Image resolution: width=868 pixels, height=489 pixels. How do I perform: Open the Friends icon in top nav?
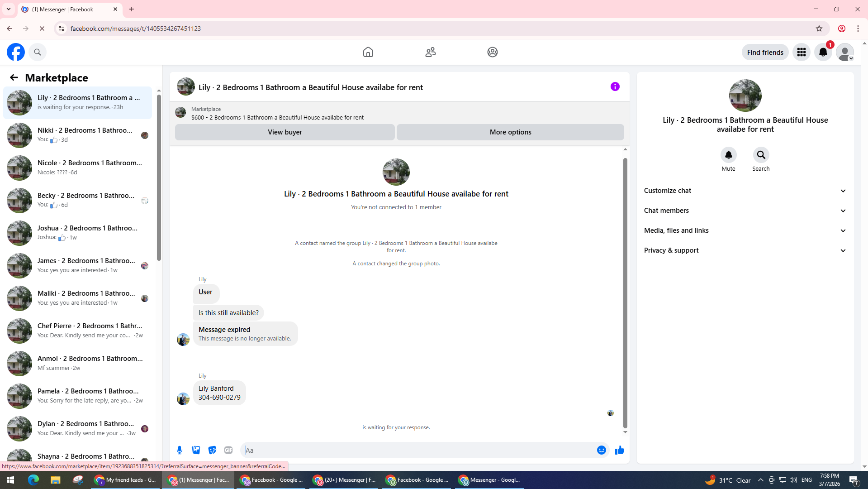coord(431,52)
